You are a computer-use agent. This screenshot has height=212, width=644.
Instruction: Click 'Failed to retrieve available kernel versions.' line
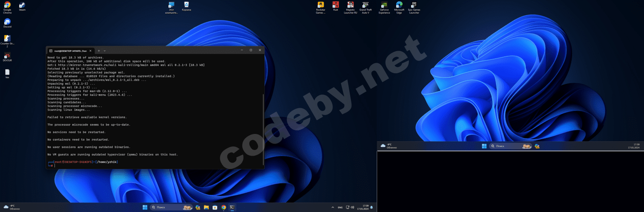tap(87, 117)
